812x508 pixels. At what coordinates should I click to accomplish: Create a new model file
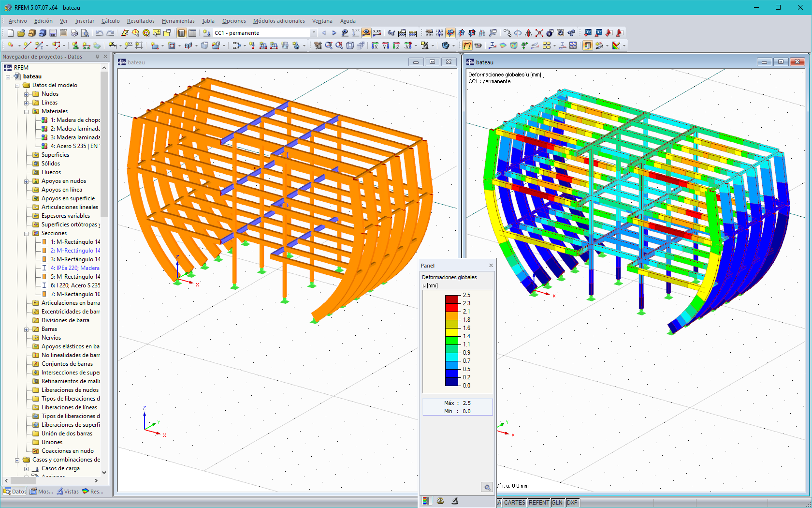click(x=11, y=33)
